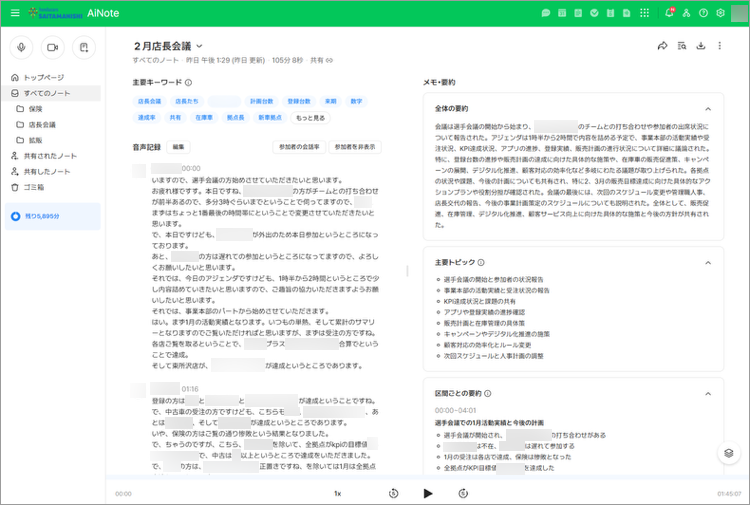
Task: Click the share arrow icon
Action: 662,46
